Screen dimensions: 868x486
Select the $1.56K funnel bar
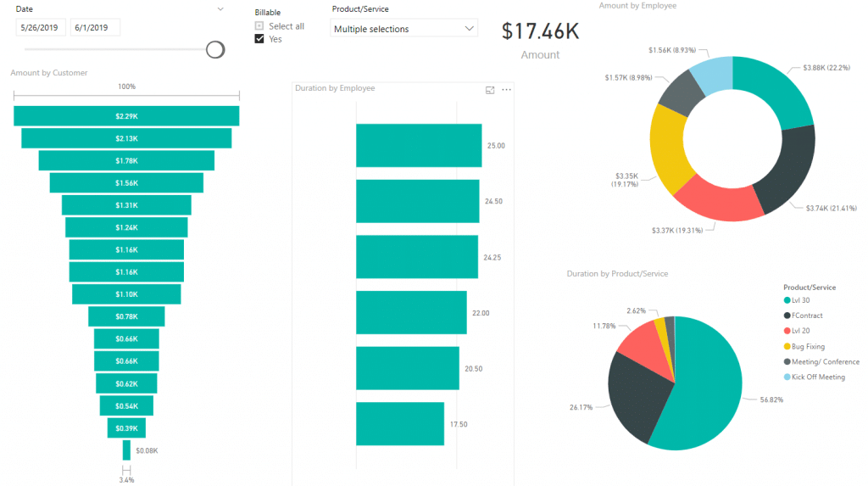click(x=126, y=183)
